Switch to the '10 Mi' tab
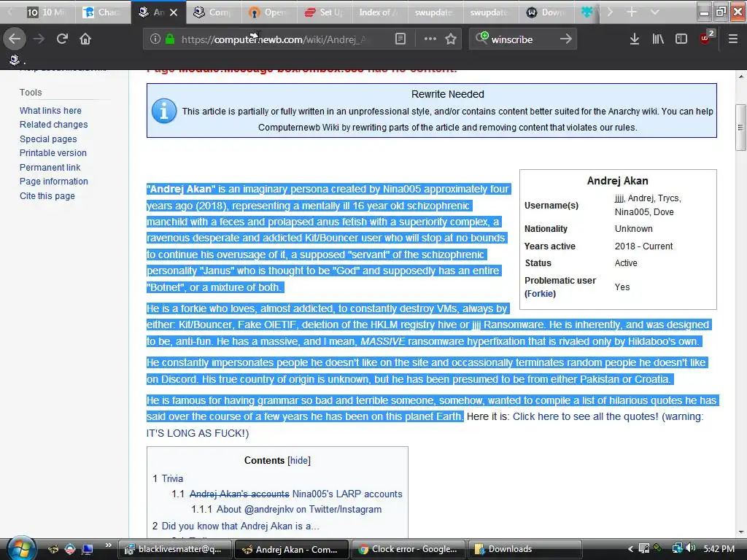Image resolution: width=747 pixels, height=560 pixels. point(47,12)
